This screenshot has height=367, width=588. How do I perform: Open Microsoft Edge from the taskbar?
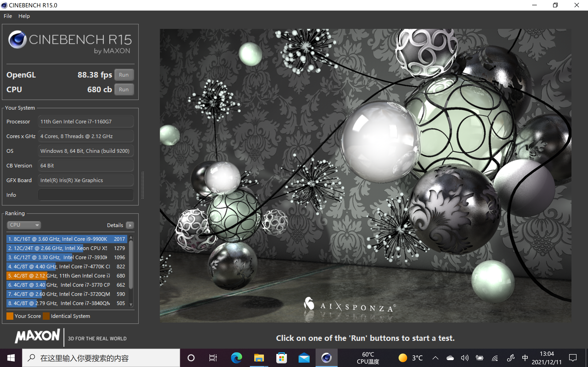pos(236,358)
